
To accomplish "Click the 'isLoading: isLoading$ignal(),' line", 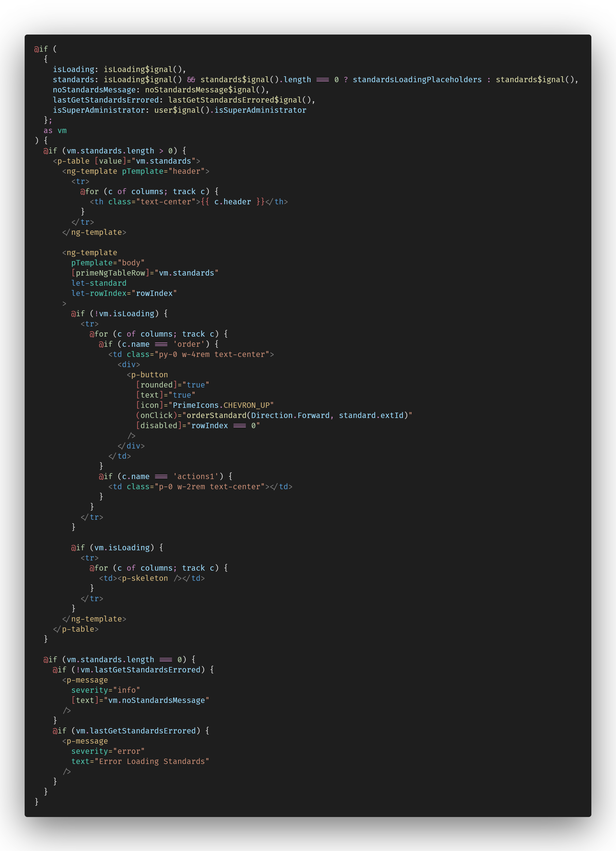I will (x=119, y=69).
